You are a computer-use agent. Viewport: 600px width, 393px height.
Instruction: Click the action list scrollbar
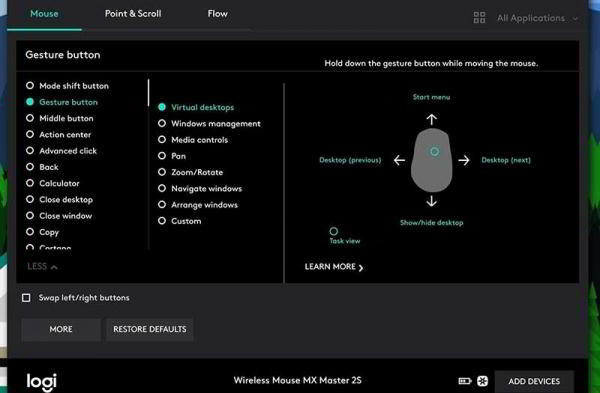pyautogui.click(x=148, y=92)
